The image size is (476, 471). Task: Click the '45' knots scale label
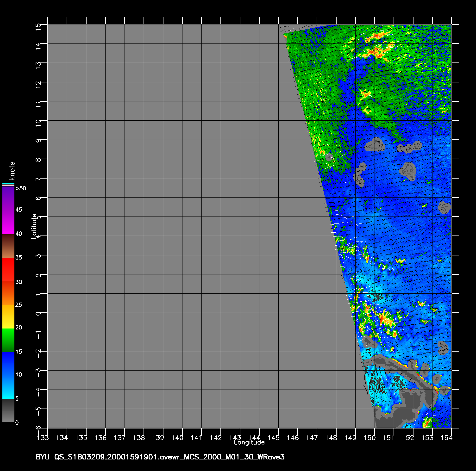tap(19, 210)
